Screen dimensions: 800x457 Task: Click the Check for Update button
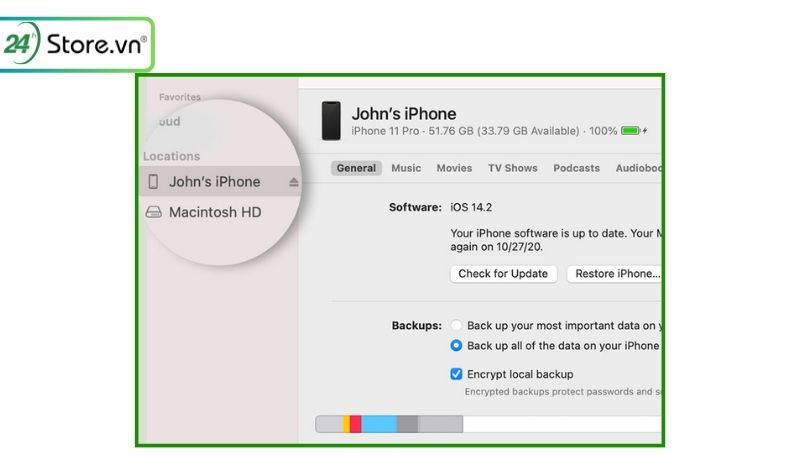[x=503, y=274]
